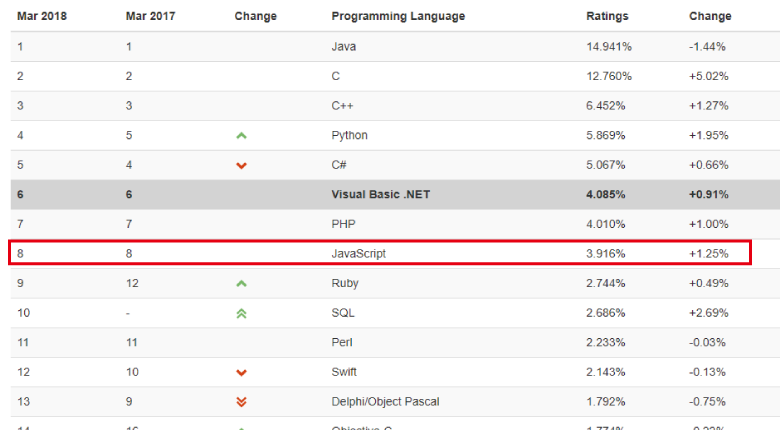Click the -1.44% change for Java
780x430 pixels.
(707, 47)
